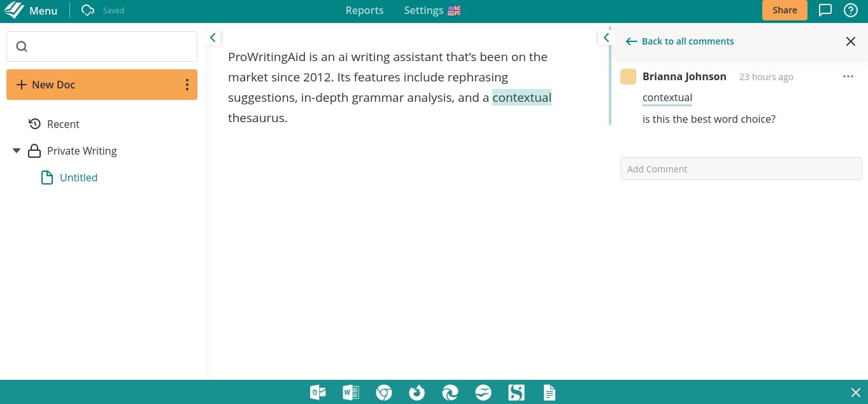Click the magnifier search icon
Screen dimensions: 868x404
pos(22,46)
